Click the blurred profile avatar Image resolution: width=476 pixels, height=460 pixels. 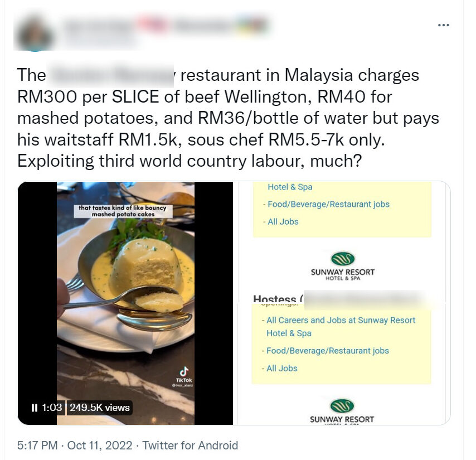pos(35,34)
